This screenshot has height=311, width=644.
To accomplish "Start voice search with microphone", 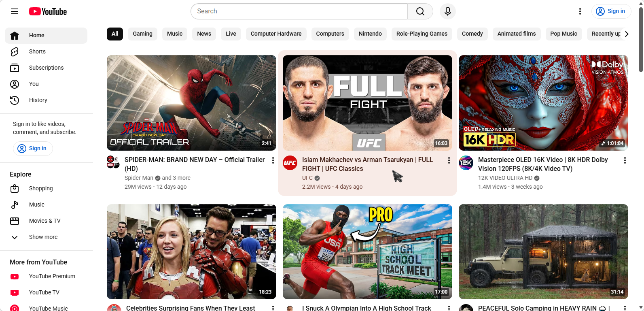I will pos(448,11).
